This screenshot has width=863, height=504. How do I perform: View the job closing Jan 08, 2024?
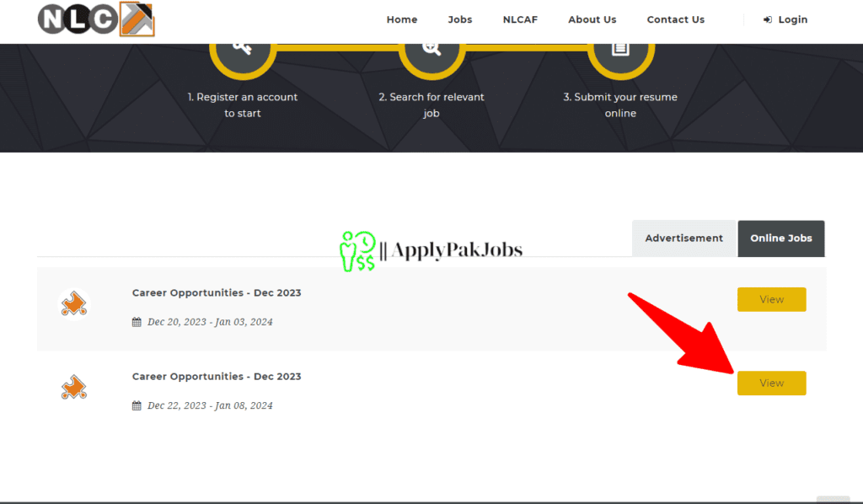(772, 383)
